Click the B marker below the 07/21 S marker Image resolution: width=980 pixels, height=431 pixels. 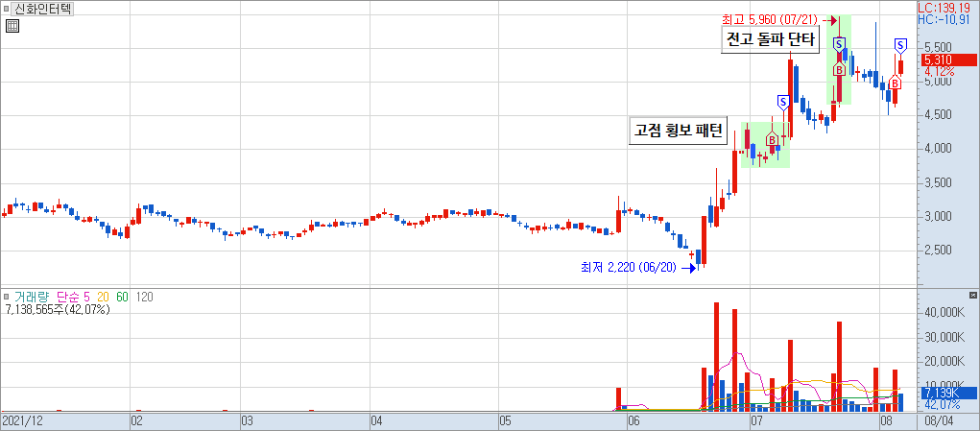click(839, 69)
